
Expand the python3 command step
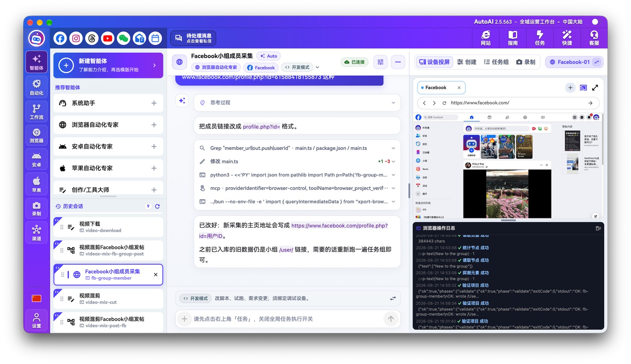click(x=297, y=175)
